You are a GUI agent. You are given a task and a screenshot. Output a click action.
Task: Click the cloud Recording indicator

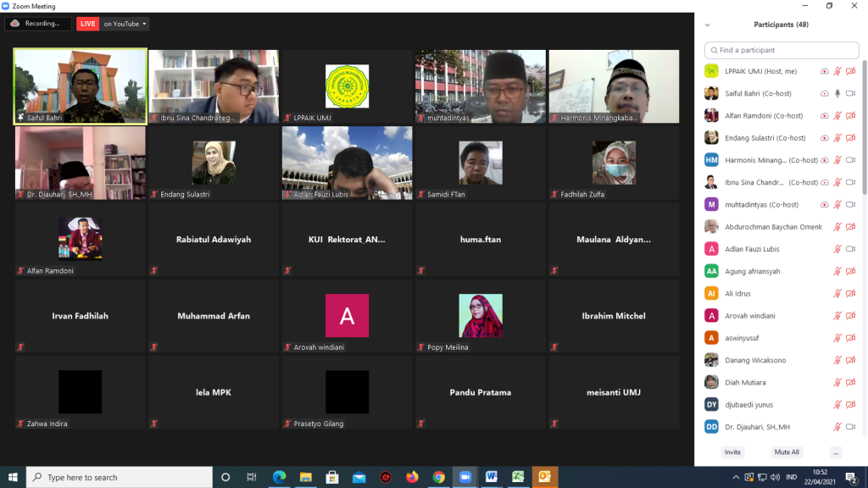37,24
